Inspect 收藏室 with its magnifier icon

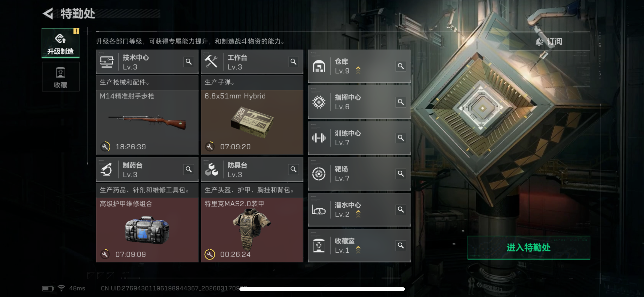[401, 246]
